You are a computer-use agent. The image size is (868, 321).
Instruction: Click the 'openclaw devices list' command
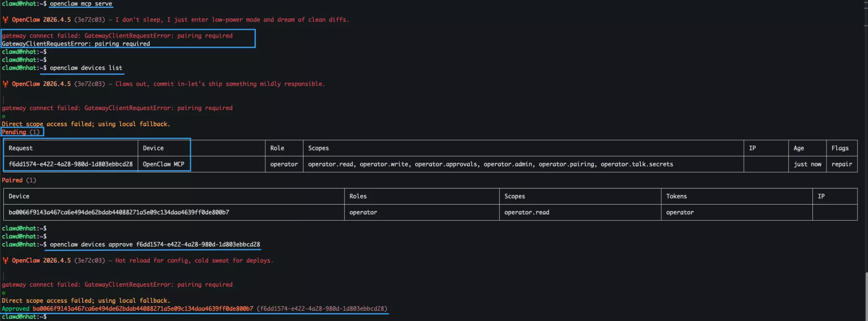tap(86, 68)
